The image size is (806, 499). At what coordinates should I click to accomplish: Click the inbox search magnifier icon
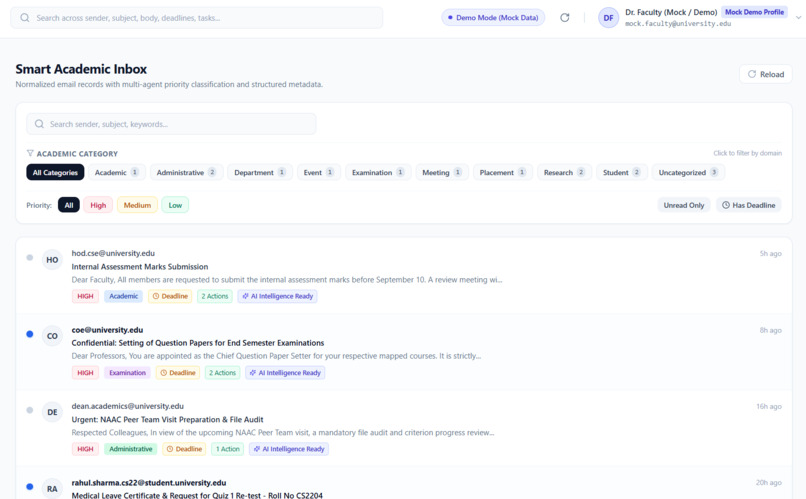(x=39, y=124)
